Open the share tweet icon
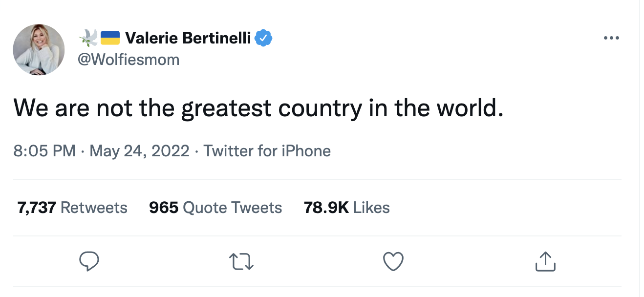 pos(545,261)
